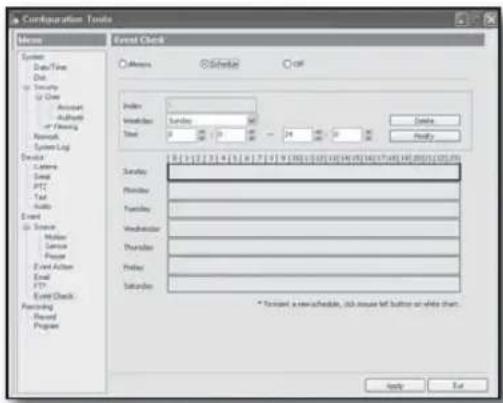Select the Off radio button
503x403 pixels.
pos(286,64)
